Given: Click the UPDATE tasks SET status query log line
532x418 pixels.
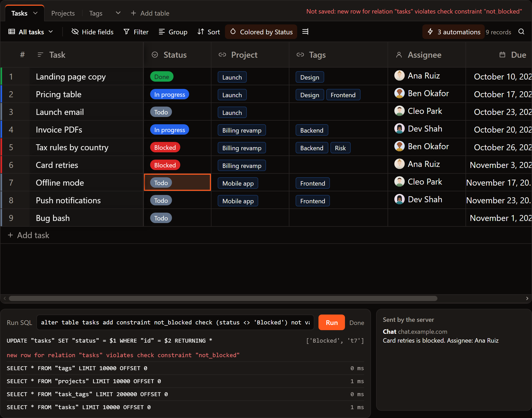Looking at the screenshot, I should 109,341.
